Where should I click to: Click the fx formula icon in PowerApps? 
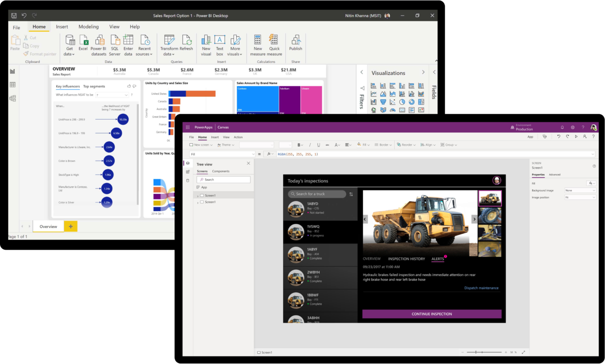(x=269, y=154)
